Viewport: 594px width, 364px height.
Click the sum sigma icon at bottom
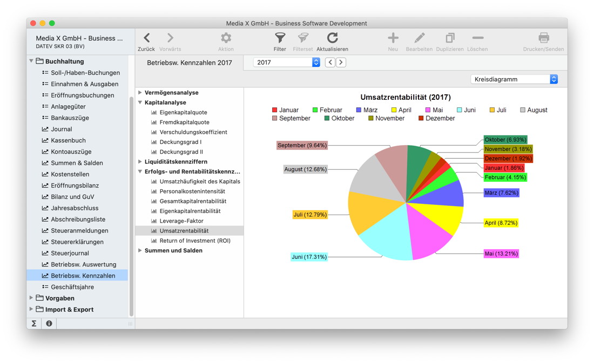pos(34,324)
